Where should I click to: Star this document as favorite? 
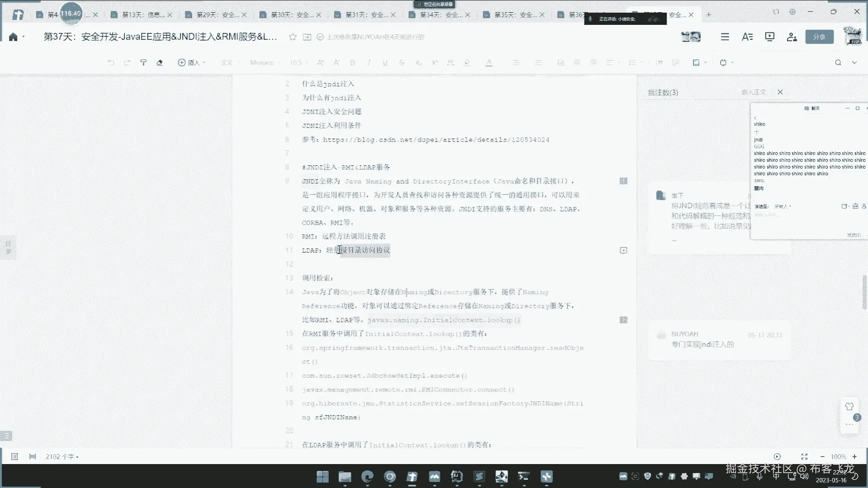(x=292, y=37)
